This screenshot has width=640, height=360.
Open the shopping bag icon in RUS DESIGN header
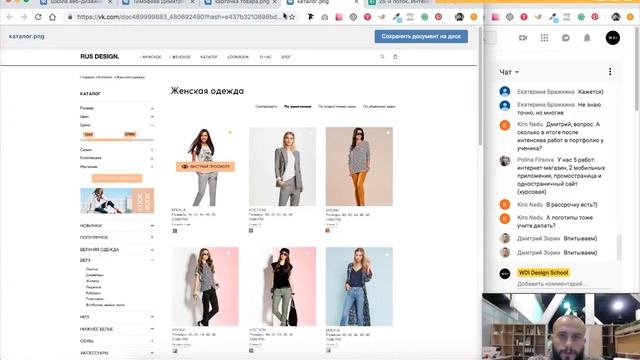395,57
